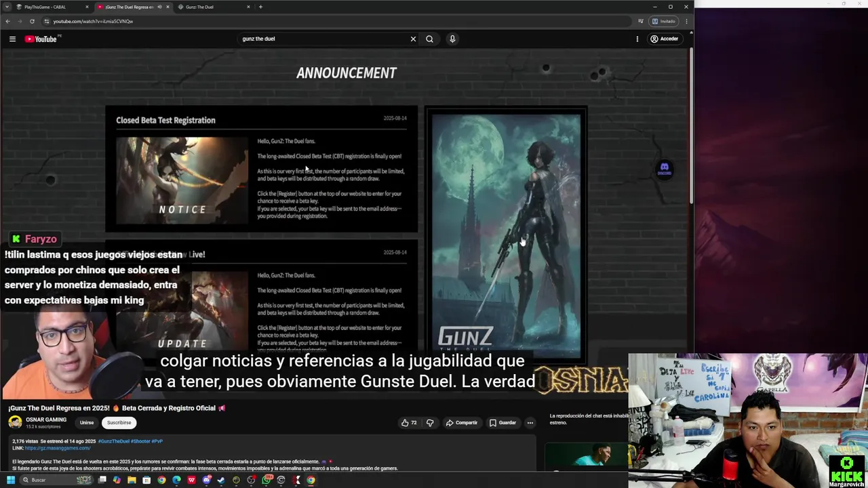Start a voice search with the microphone
The image size is (868, 488).
click(452, 39)
